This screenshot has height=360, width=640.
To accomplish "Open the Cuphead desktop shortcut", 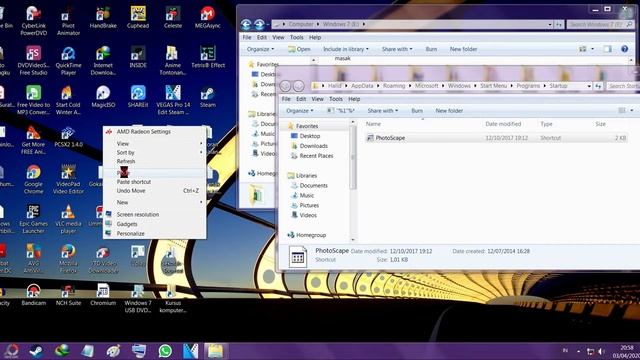I will pos(138,17).
